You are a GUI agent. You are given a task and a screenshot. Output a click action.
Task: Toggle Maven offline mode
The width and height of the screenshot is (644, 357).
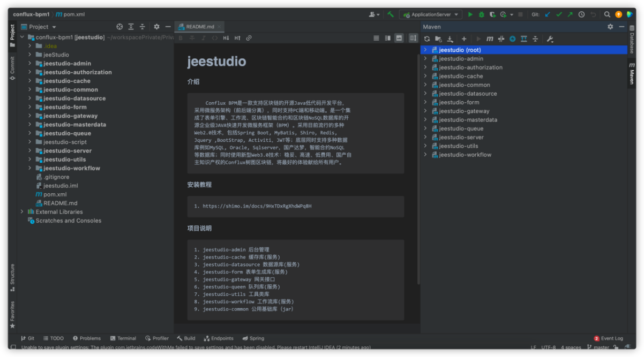point(501,39)
